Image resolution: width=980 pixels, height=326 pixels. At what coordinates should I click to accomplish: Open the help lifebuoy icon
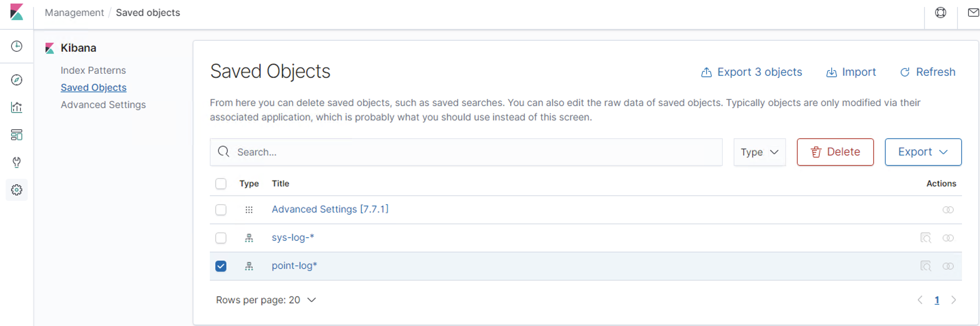[940, 13]
